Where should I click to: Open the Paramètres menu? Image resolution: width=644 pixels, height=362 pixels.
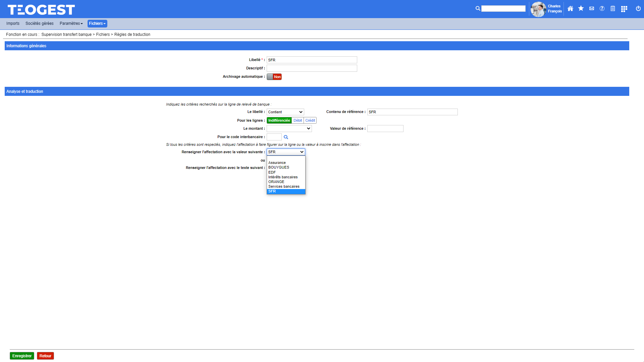pos(71,23)
